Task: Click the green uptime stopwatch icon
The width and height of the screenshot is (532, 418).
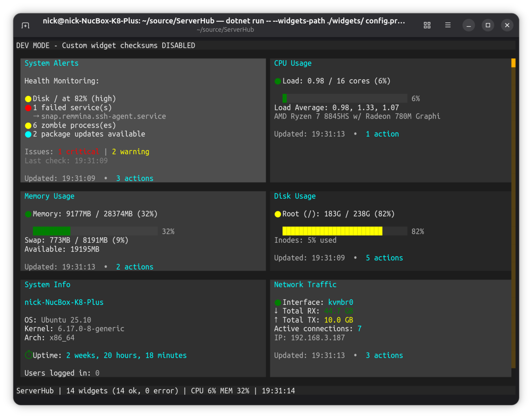Action: coord(29,355)
